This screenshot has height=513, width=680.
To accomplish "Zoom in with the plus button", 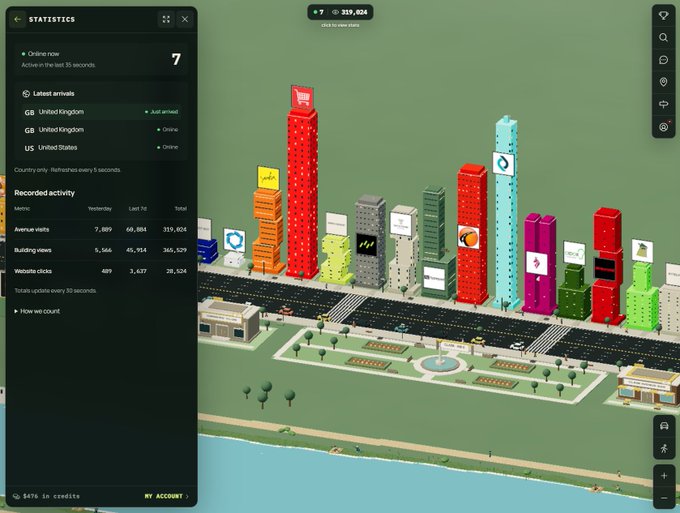I will pos(664,476).
